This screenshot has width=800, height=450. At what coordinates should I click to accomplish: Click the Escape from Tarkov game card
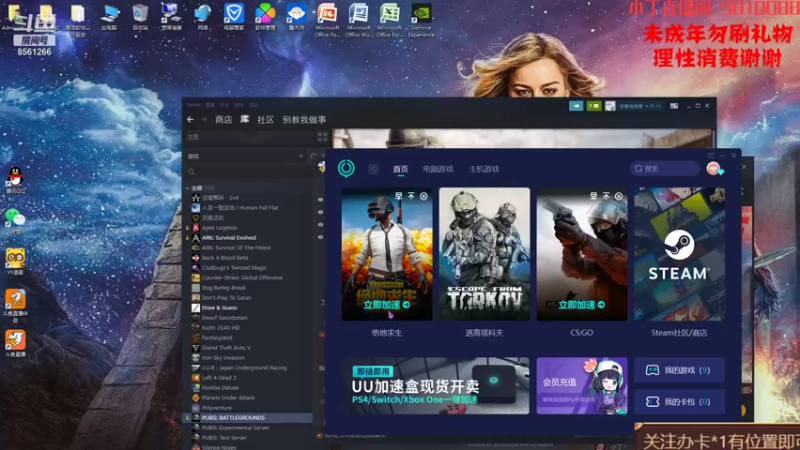click(x=484, y=254)
